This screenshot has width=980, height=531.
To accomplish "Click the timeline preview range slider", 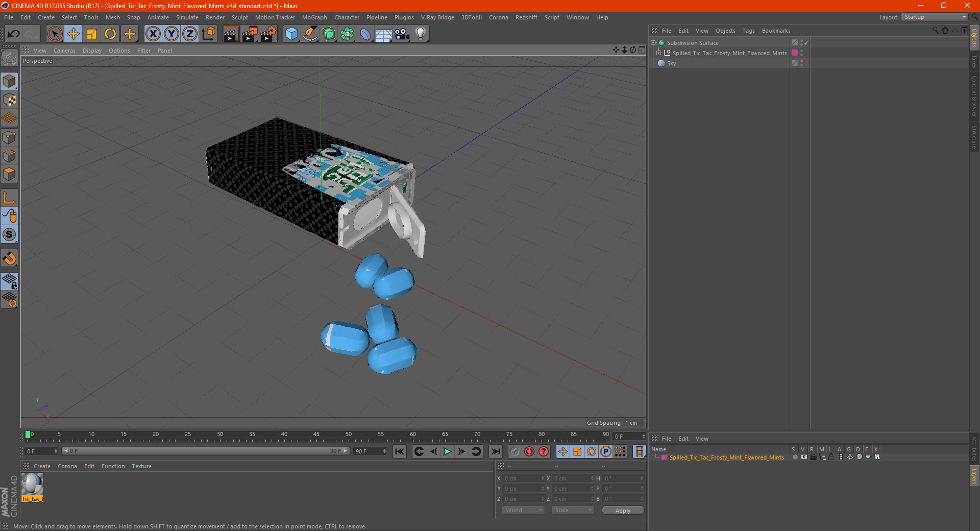I will [x=206, y=451].
